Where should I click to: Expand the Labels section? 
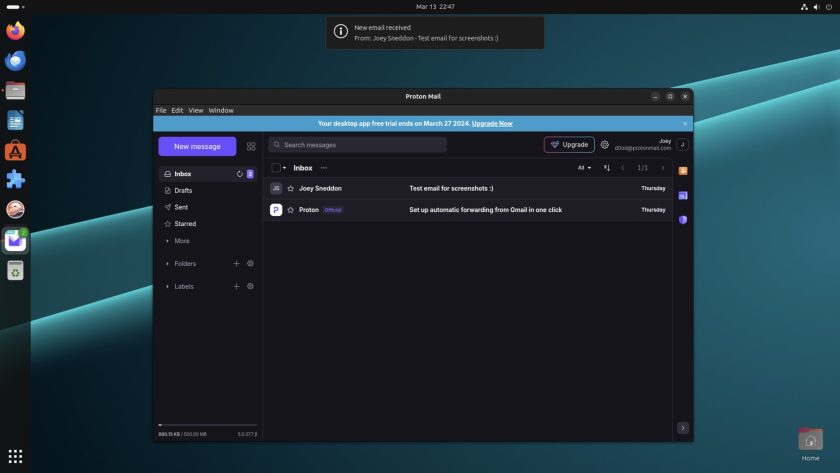(180, 287)
